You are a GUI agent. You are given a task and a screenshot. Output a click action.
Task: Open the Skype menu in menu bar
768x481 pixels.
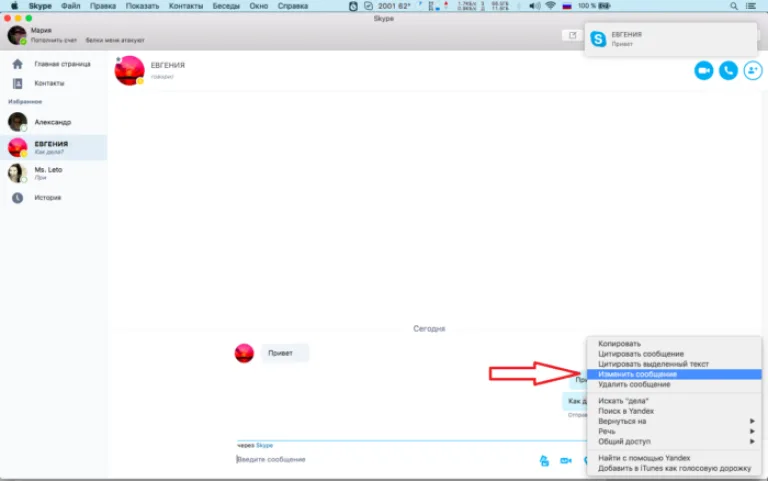[40, 6]
